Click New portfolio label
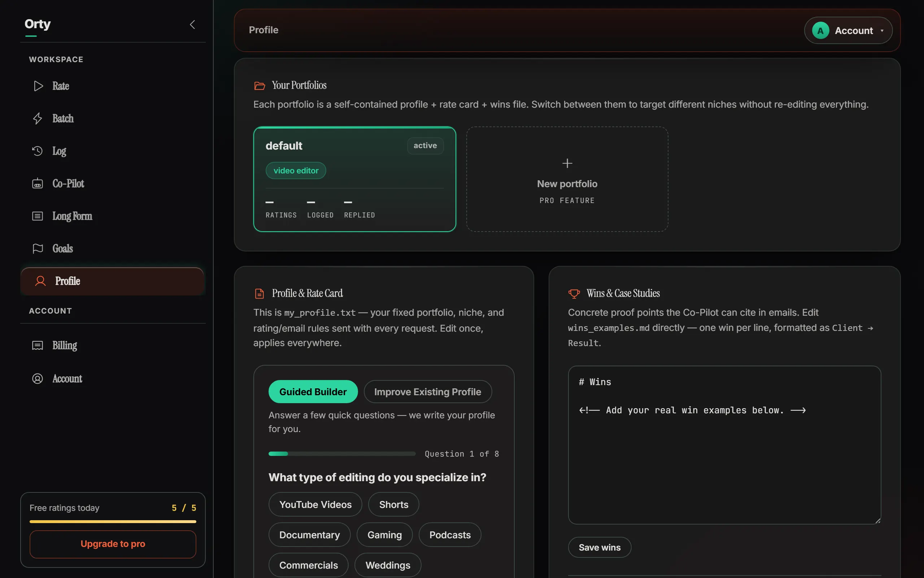 567,184
